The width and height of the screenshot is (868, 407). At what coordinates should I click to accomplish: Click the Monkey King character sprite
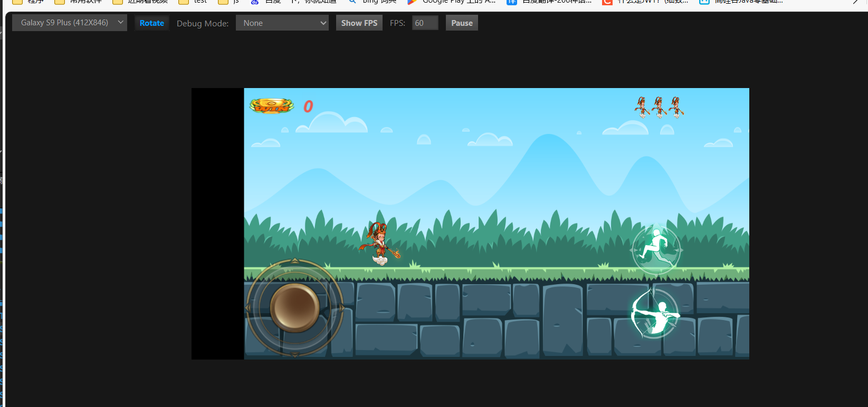(379, 243)
